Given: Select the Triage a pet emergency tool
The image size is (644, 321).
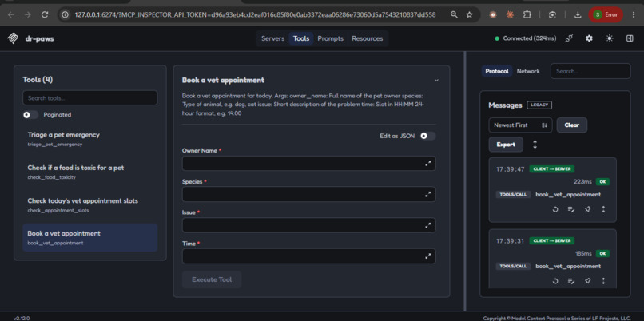Looking at the screenshot, I should [90, 139].
